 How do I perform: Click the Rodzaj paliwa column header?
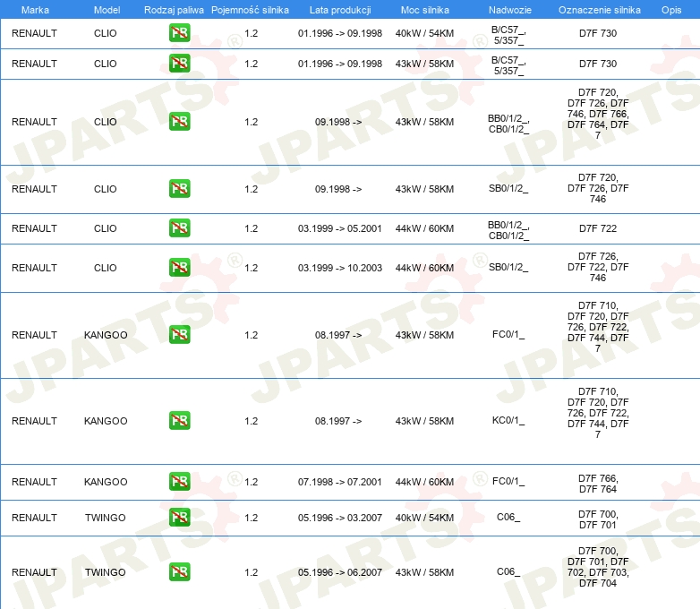click(x=174, y=10)
